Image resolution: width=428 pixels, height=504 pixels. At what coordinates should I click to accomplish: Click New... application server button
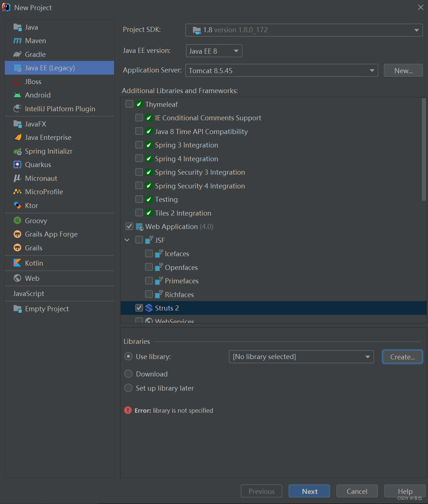click(x=403, y=71)
